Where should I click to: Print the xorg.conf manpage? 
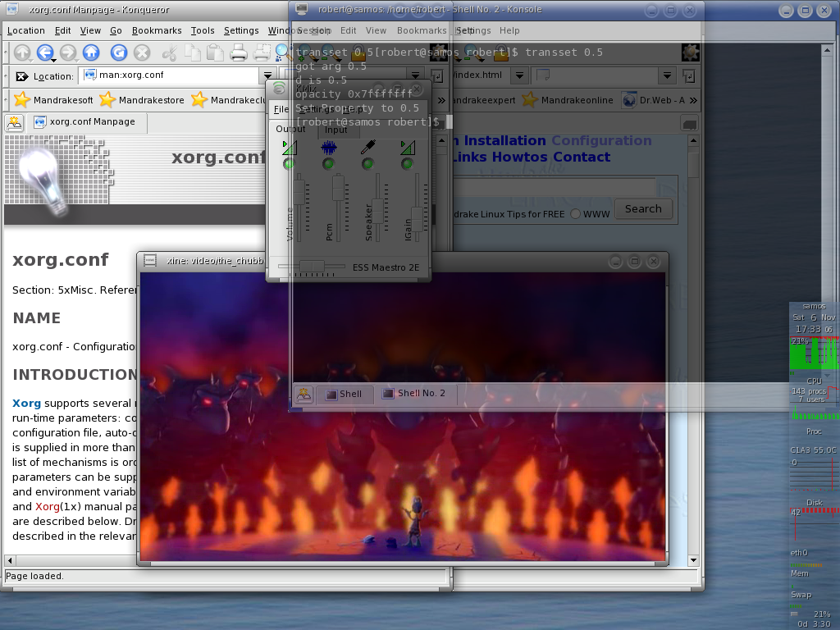pos(239,52)
